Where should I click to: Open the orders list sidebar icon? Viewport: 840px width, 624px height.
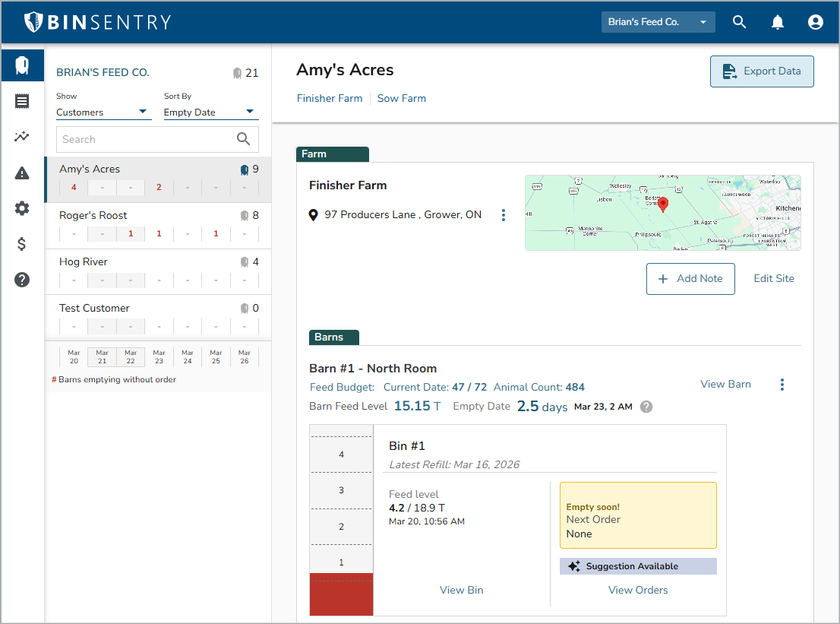coord(22,101)
